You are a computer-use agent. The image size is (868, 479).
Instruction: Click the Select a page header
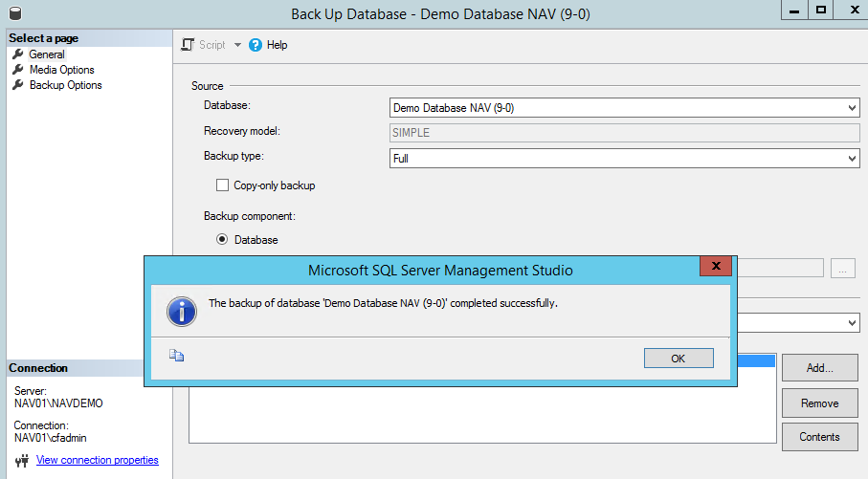pos(89,38)
